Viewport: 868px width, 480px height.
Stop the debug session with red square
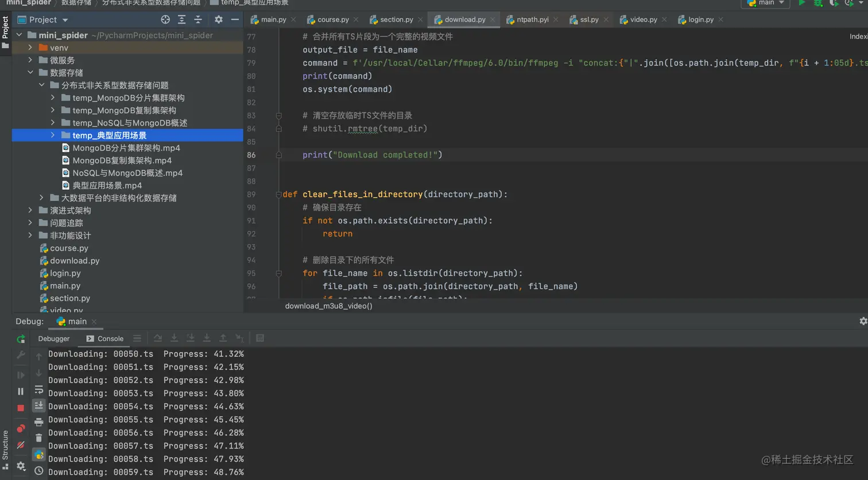point(21,408)
